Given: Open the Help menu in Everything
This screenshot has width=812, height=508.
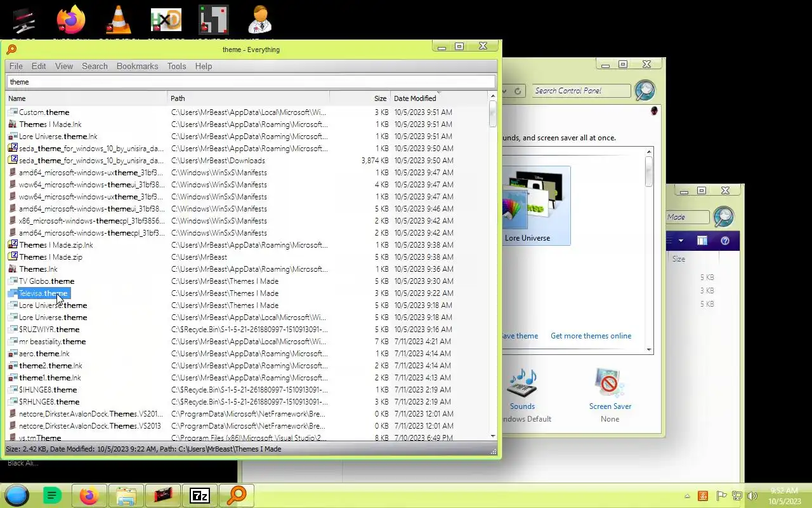Looking at the screenshot, I should pos(204,66).
